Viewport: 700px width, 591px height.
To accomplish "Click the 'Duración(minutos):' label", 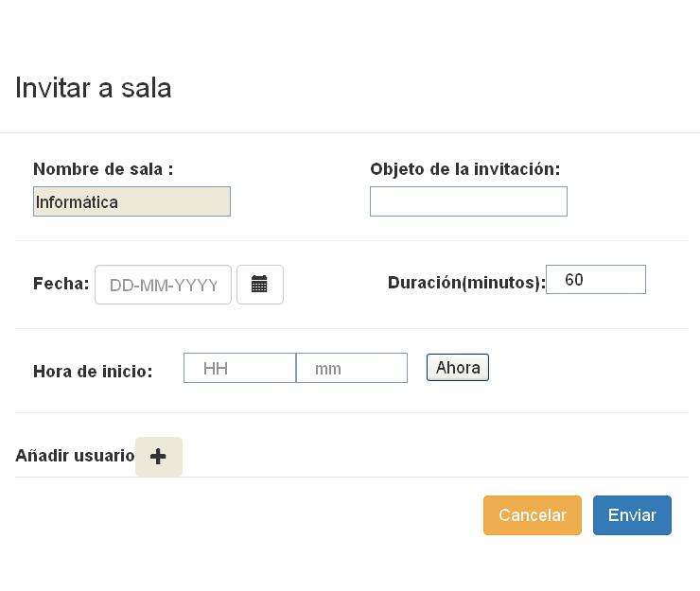I will click(466, 283).
